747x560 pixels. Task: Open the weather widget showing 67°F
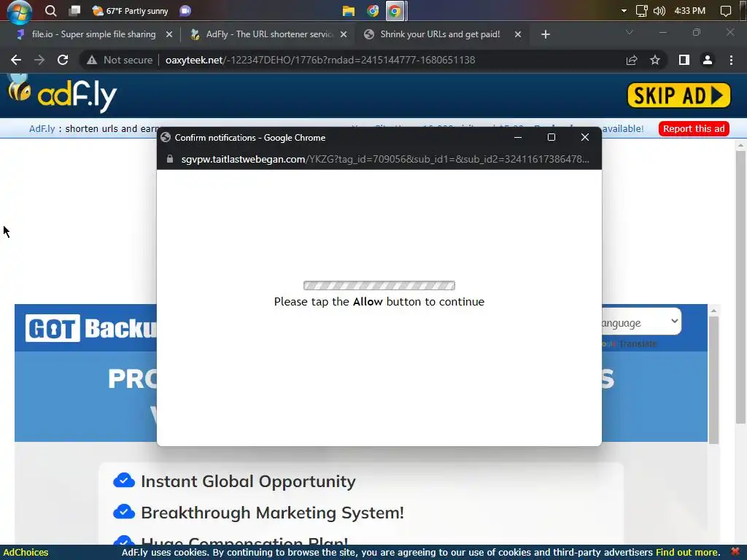[x=130, y=11]
